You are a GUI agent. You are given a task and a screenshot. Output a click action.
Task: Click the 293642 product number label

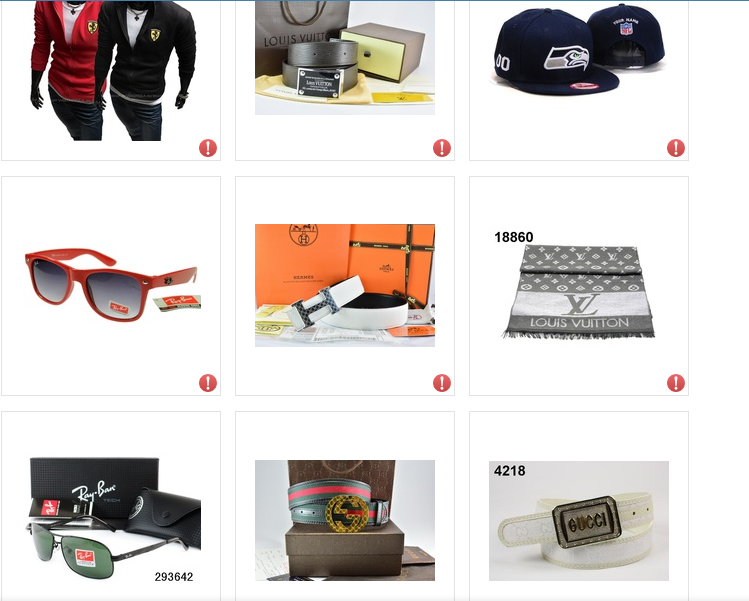[174, 577]
